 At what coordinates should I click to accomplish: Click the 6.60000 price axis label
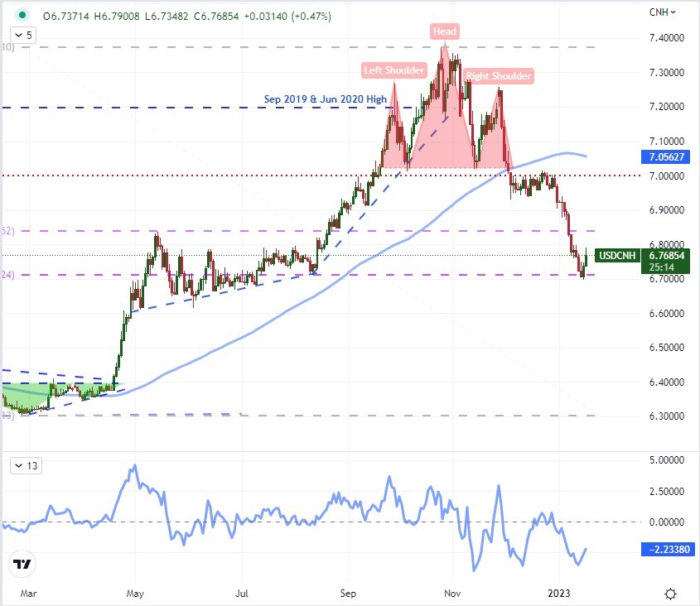click(667, 313)
